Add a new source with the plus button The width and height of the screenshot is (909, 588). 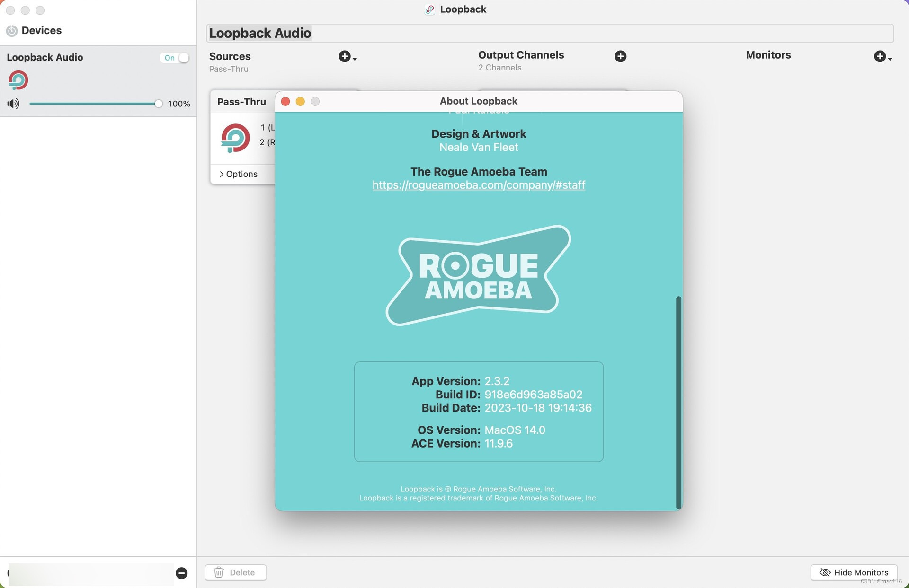click(348, 57)
